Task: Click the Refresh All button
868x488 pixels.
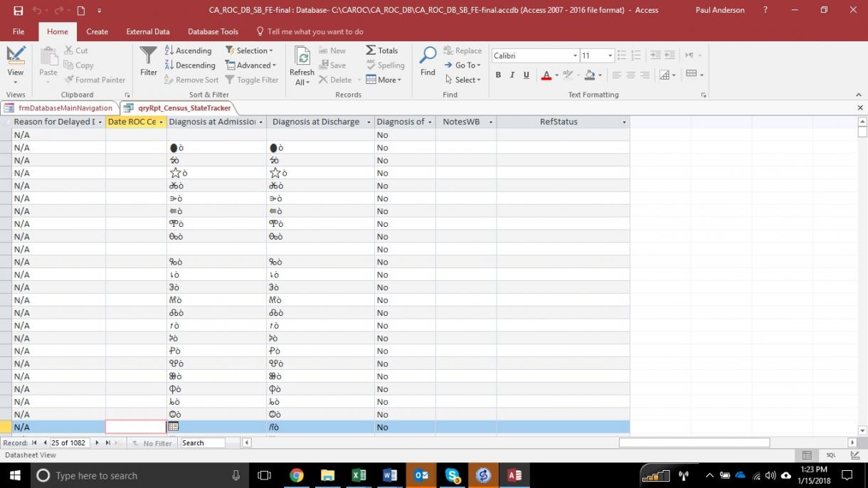Action: click(x=302, y=66)
